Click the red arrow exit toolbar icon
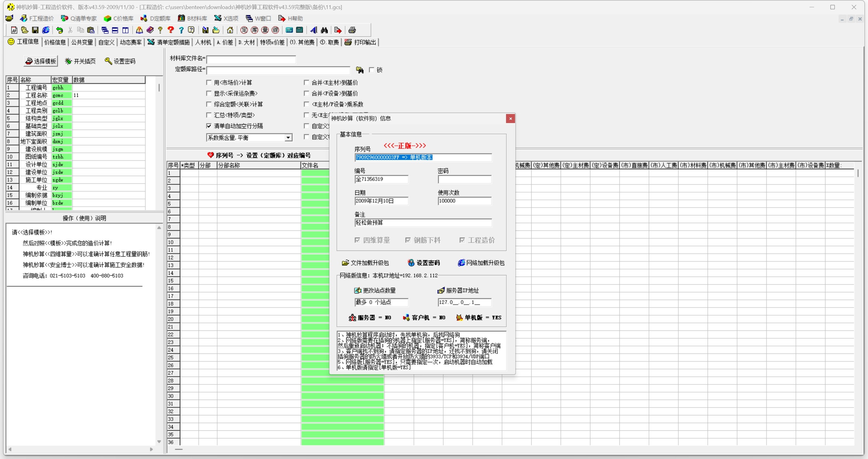The width and height of the screenshot is (868, 459). pyautogui.click(x=338, y=30)
